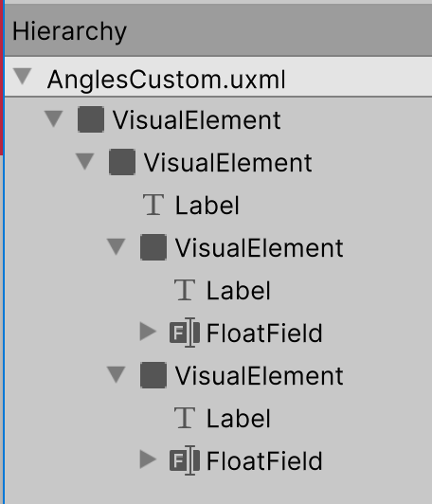Click the first FloatField type icon
The image size is (432, 504).
[x=185, y=333]
